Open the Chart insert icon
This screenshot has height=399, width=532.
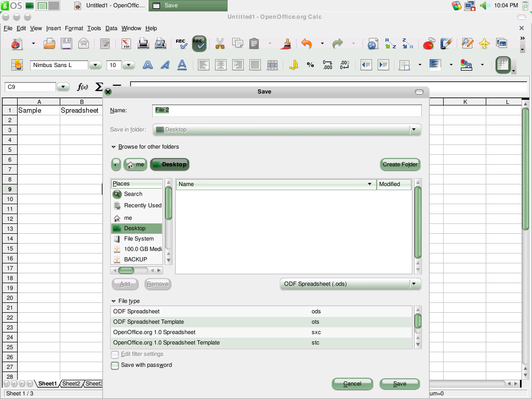(429, 44)
